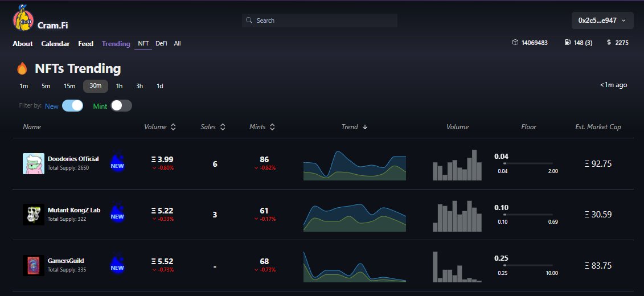This screenshot has height=296, width=644.
Task: Click the Ξ 83.75 market cap value
Action: (598, 266)
